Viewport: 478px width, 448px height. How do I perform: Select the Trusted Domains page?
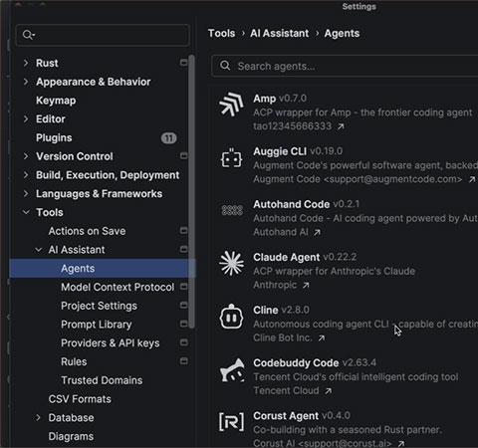pos(102,380)
